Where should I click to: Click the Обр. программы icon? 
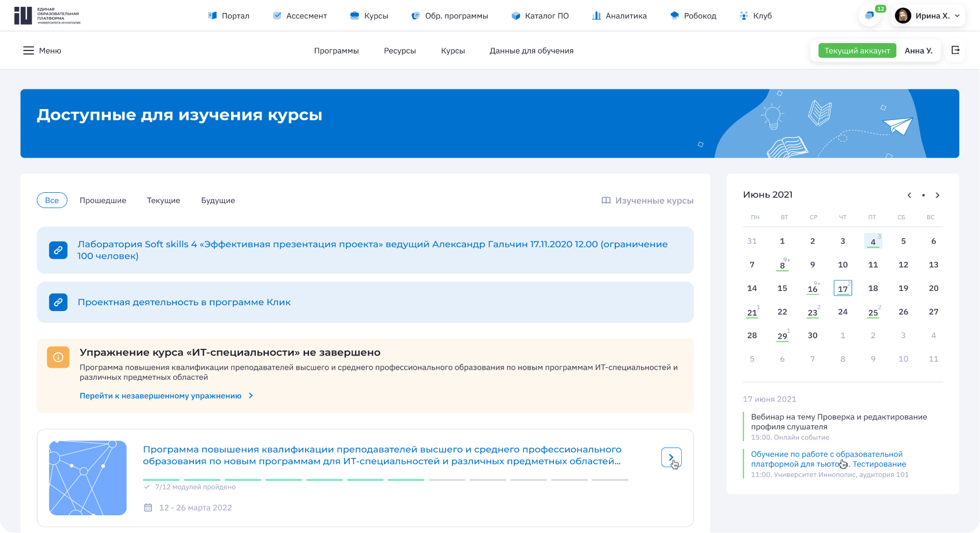(416, 15)
